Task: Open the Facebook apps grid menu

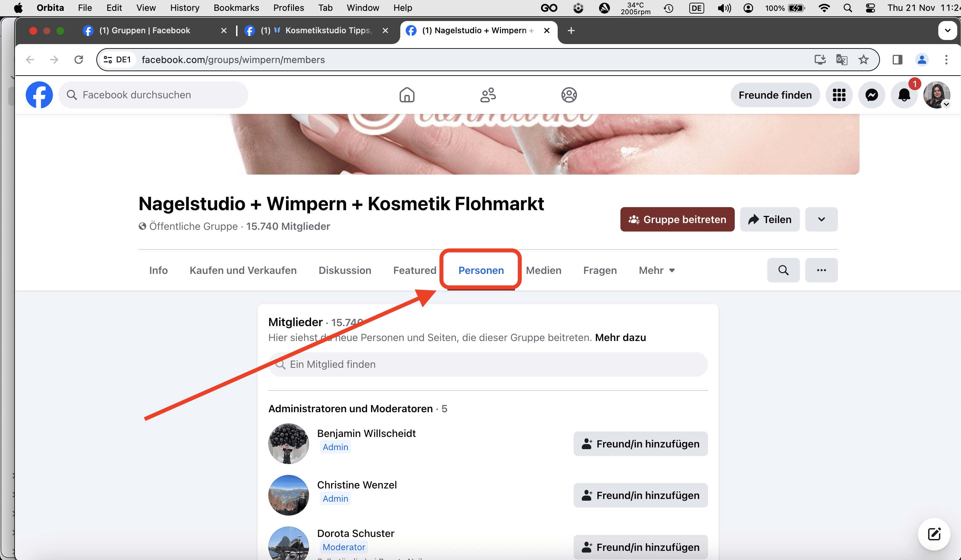Action: pos(839,95)
